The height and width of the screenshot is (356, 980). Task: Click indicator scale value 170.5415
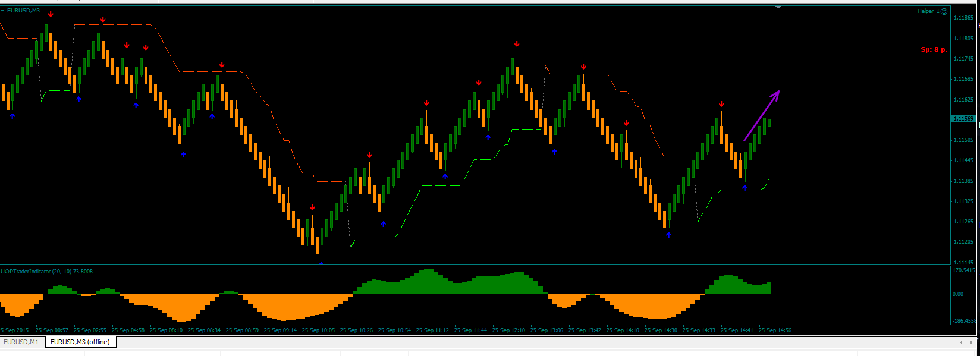[964, 270]
